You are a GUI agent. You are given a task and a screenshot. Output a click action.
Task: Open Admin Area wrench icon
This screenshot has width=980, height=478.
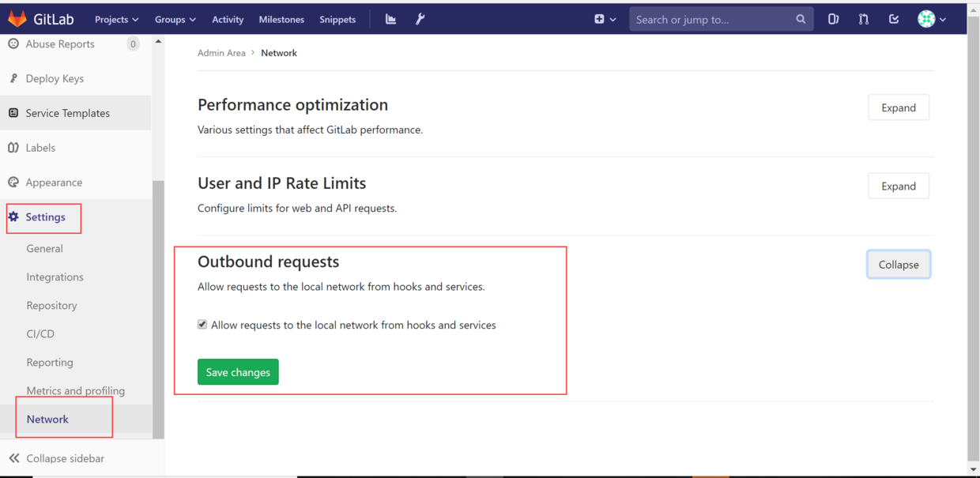pyautogui.click(x=420, y=19)
